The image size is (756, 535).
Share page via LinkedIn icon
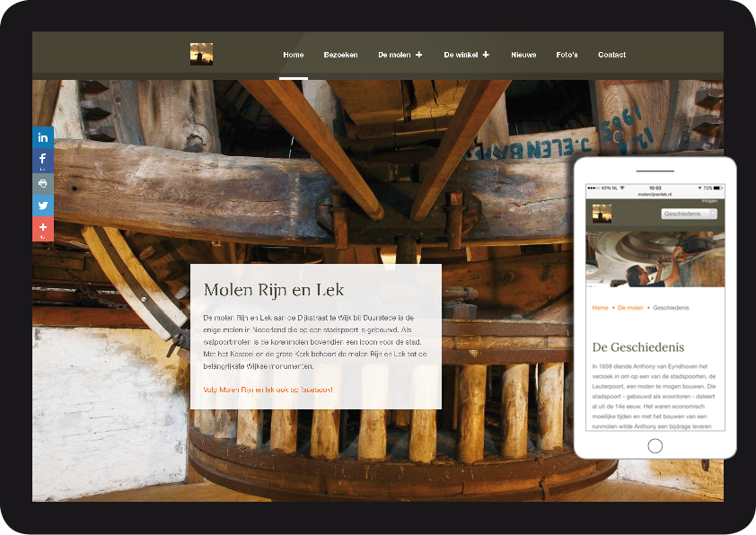coord(43,137)
